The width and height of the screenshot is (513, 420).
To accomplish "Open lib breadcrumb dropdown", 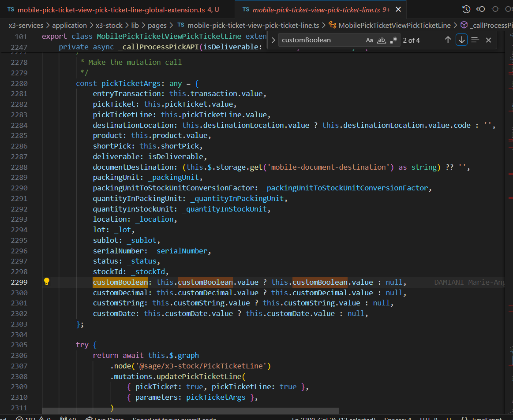I will click(135, 25).
